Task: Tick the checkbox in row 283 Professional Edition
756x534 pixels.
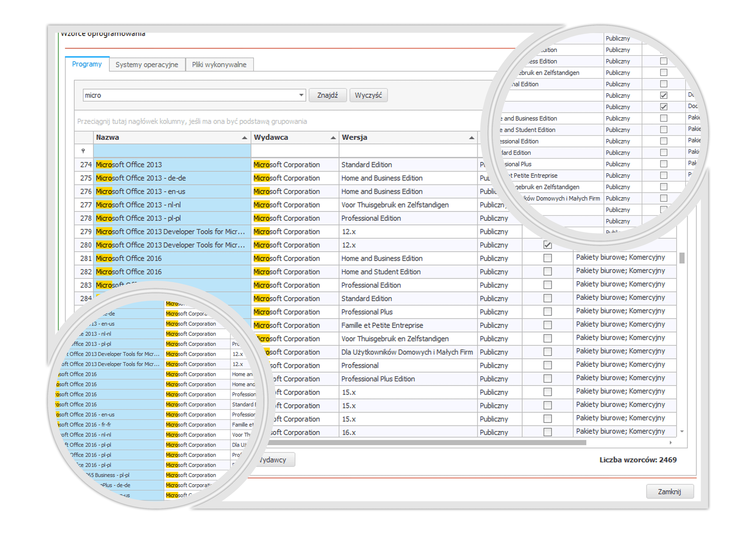Action: 548,285
